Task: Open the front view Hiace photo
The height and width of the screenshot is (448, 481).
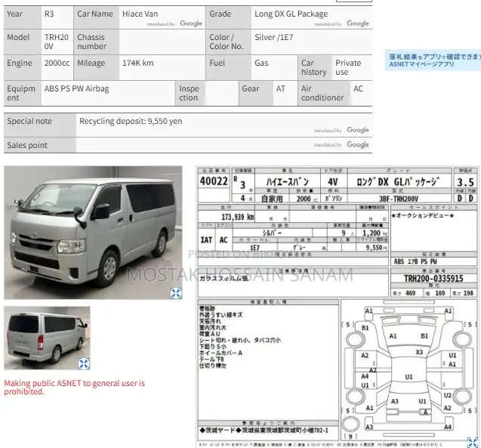Action: (93, 232)
